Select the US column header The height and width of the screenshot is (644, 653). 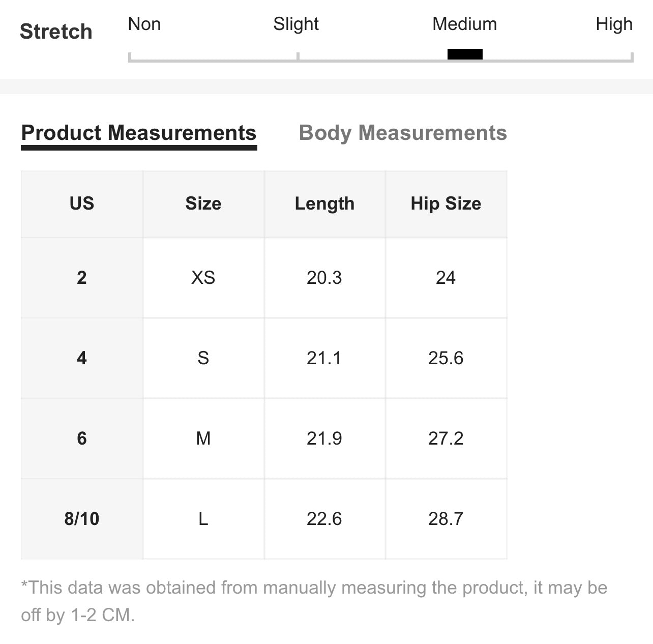point(82,204)
